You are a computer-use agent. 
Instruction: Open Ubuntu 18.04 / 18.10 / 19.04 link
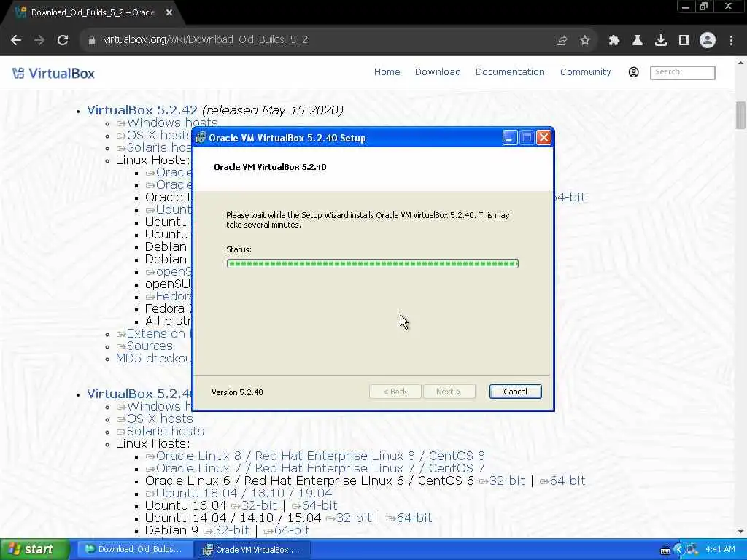pyautogui.click(x=239, y=494)
